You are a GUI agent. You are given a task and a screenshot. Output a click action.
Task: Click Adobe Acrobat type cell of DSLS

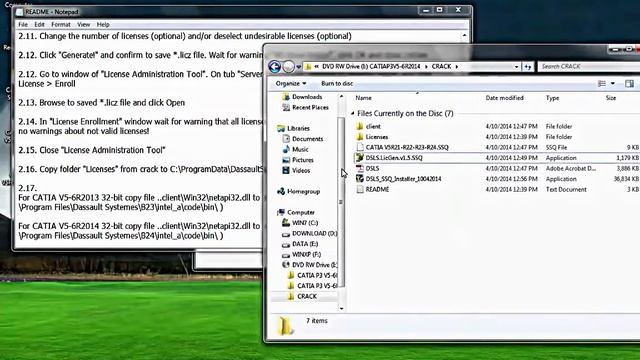(x=571, y=168)
